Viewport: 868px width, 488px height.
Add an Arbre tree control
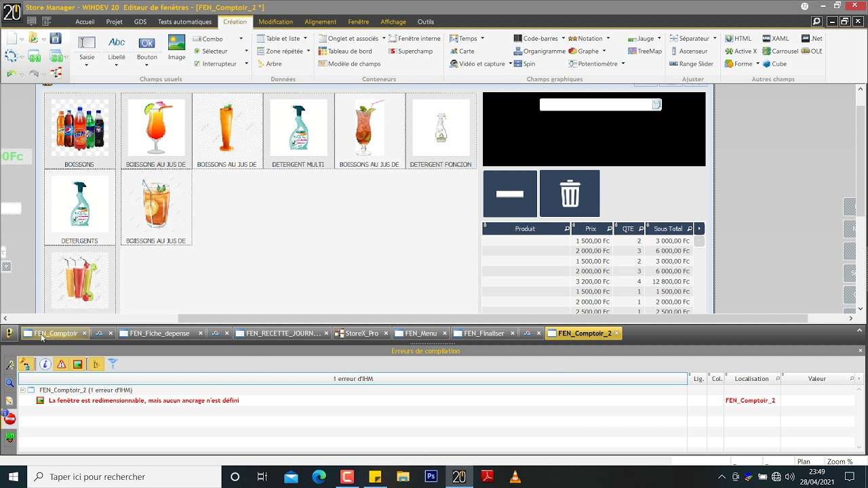[269, 64]
